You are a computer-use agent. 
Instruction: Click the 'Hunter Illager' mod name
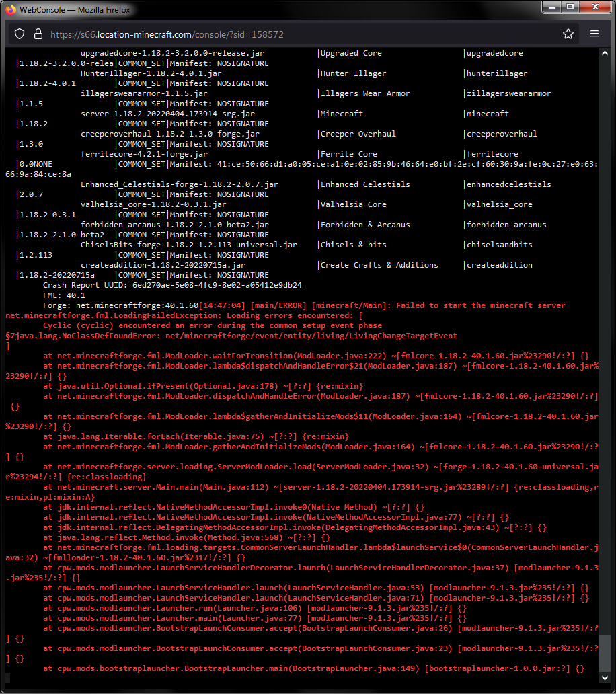tap(353, 73)
